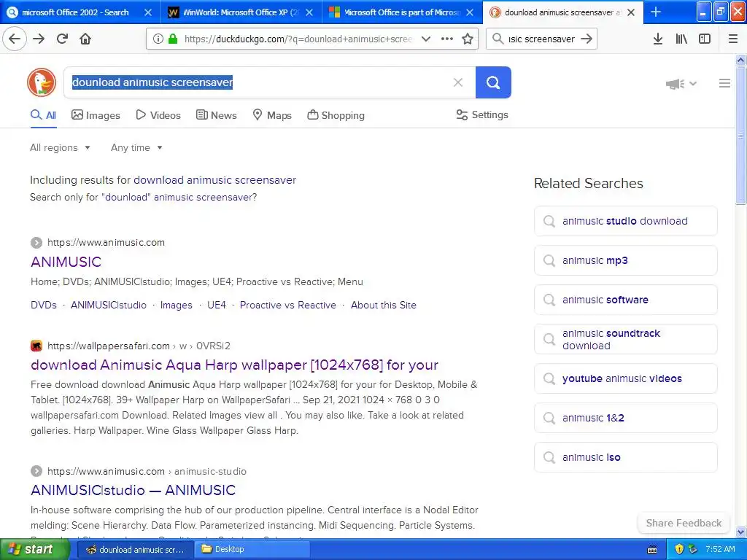Open the UE4 sitelink
This screenshot has width=747, height=560.
tap(216, 305)
